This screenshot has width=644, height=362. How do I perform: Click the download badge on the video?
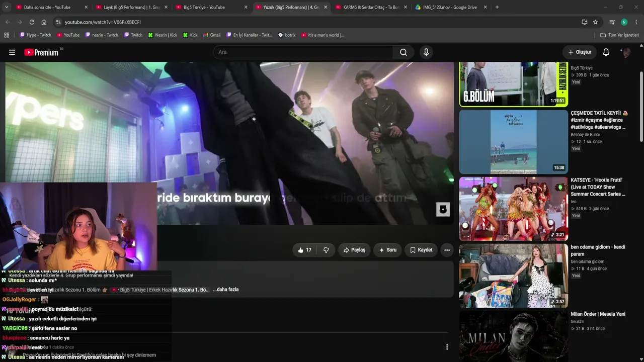pos(443,209)
